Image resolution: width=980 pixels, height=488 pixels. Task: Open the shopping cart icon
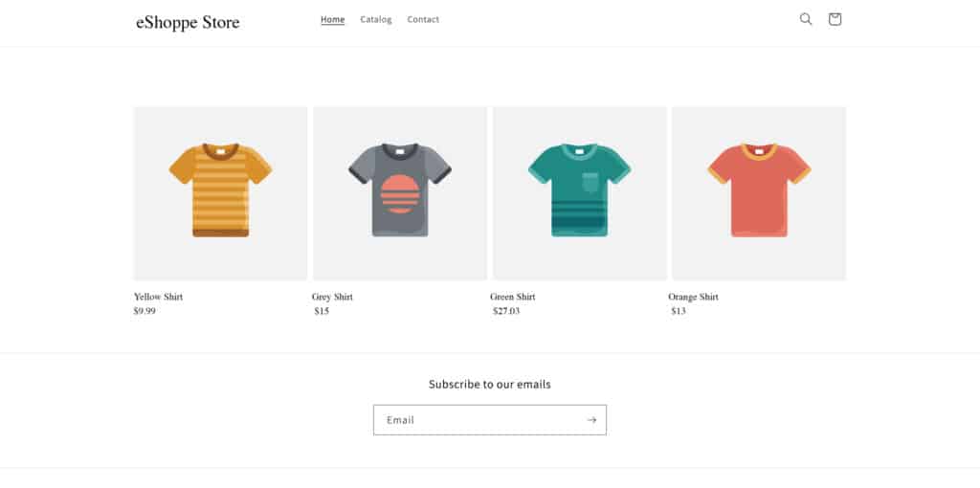tap(835, 19)
